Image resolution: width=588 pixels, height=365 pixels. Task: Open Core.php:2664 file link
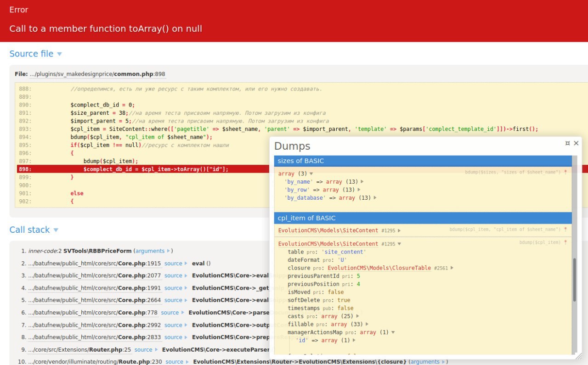(x=95, y=300)
